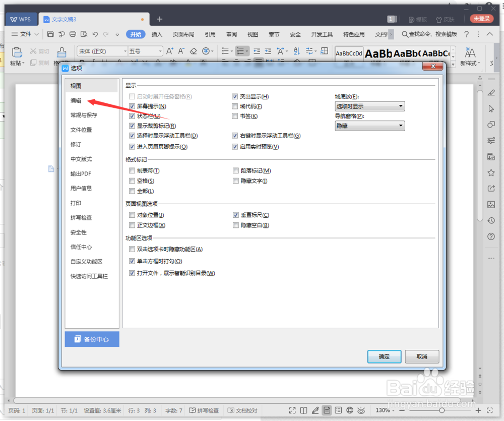The height and width of the screenshot is (421, 504).
Task: Enable 制表符(T) format mark checkbox
Action: pos(132,170)
